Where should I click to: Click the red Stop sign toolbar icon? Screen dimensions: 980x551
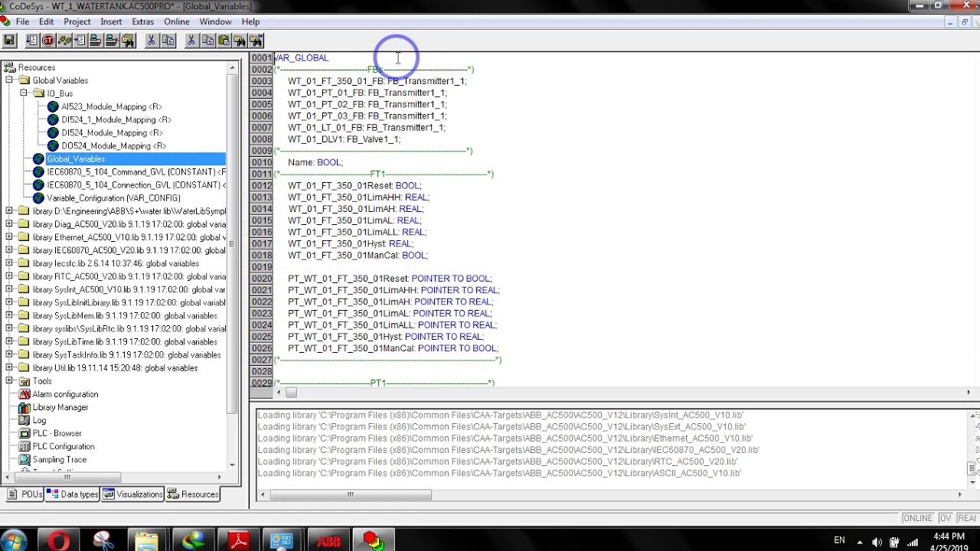point(48,41)
